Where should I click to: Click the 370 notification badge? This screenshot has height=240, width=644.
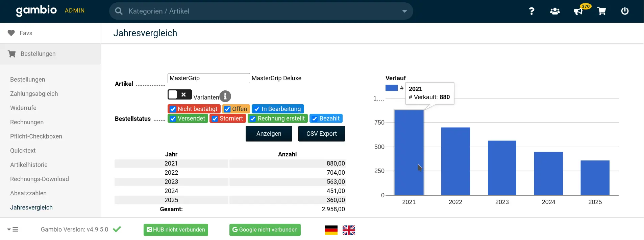click(x=586, y=6)
